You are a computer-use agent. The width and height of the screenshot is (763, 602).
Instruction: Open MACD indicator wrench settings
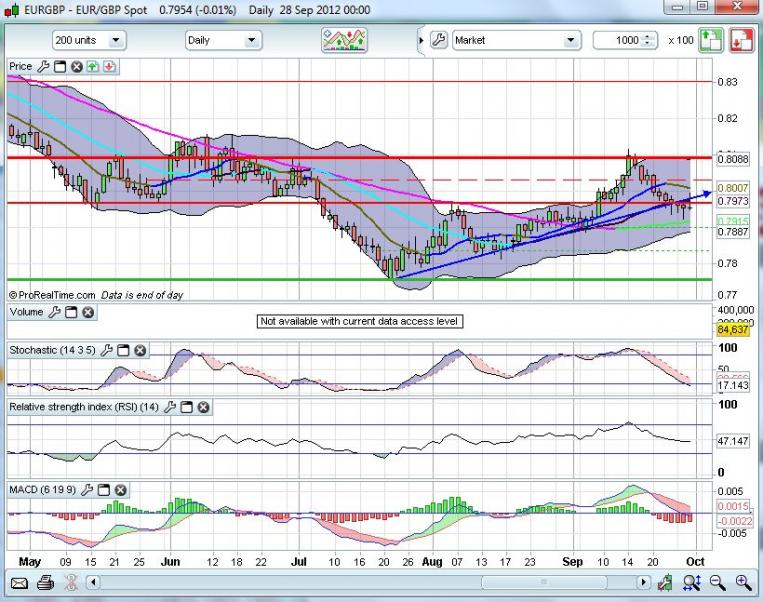tap(88, 489)
